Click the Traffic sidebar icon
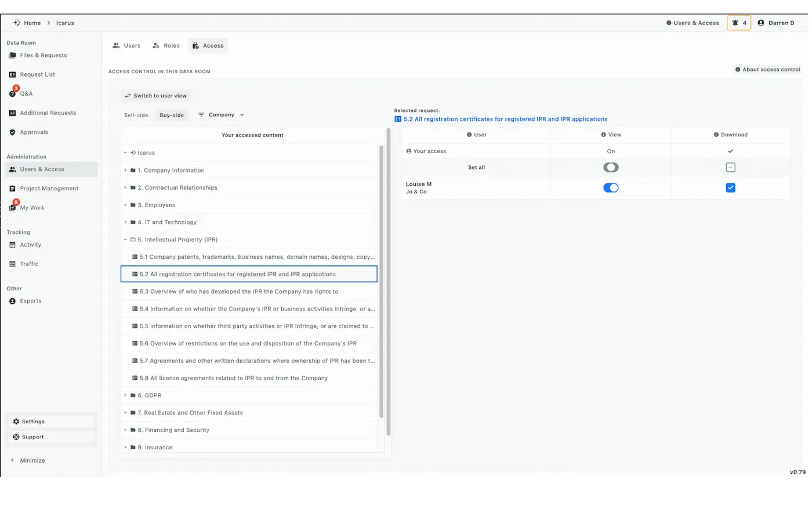Image resolution: width=812 pixels, height=508 pixels. coord(12,264)
